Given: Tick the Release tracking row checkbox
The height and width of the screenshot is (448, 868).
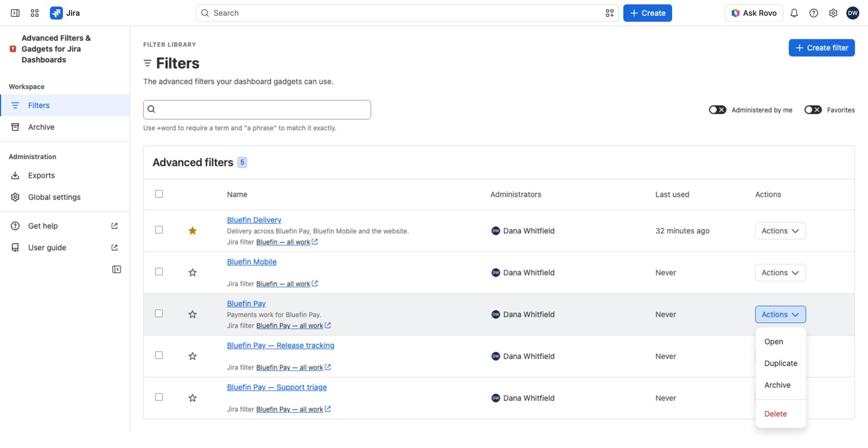Looking at the screenshot, I should [159, 355].
